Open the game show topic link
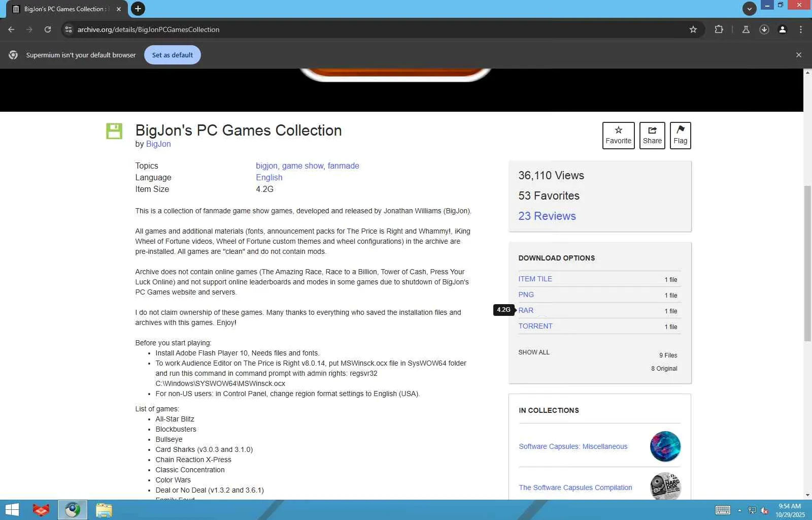The height and width of the screenshot is (520, 812). 302,166
